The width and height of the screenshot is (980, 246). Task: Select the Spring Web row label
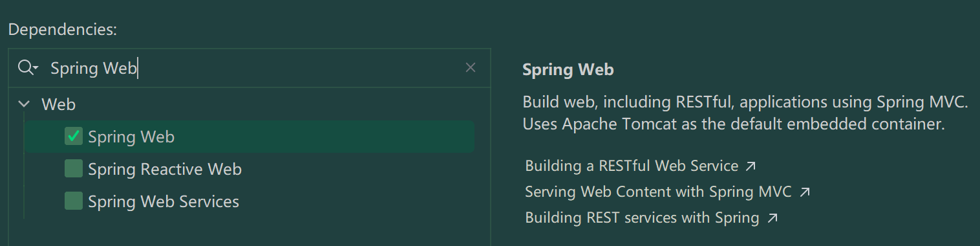131,137
